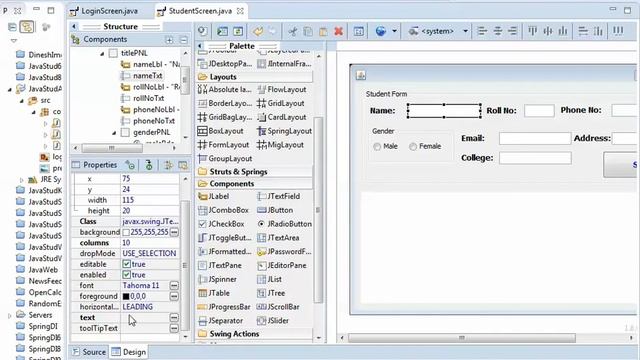This screenshot has height=360, width=640.
Task: Expand the Servers project node
Action: pos(10,316)
